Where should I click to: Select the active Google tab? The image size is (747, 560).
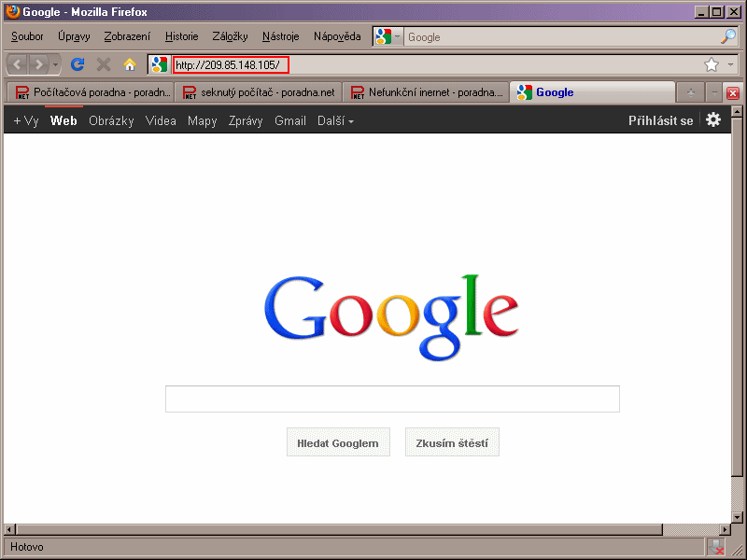[x=593, y=91]
